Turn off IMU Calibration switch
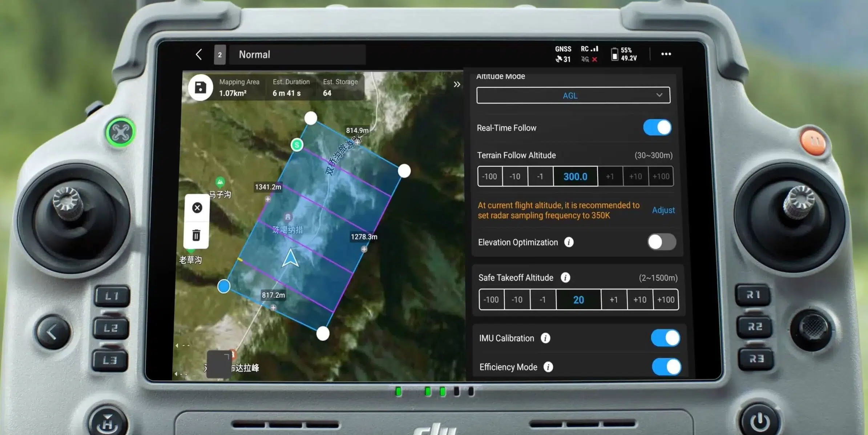The height and width of the screenshot is (435, 868). point(665,338)
